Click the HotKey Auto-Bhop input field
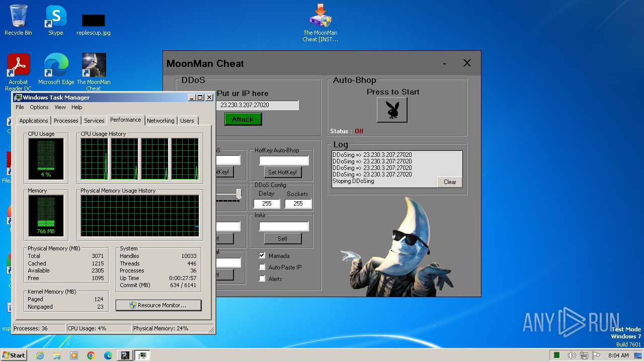644x362 pixels. [284, 160]
